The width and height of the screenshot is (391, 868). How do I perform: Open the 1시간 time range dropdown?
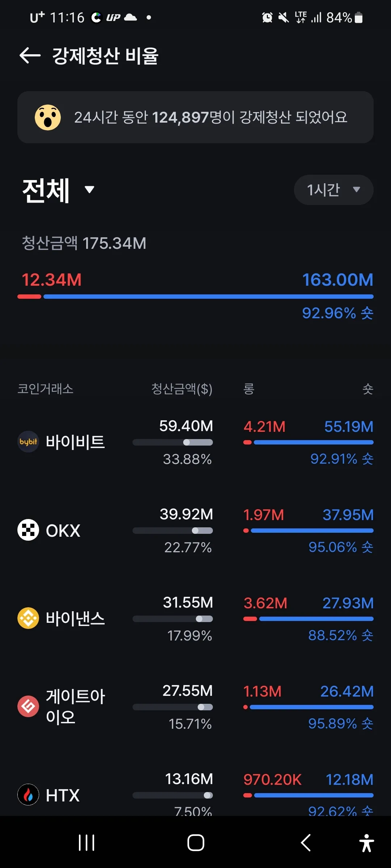tap(333, 190)
